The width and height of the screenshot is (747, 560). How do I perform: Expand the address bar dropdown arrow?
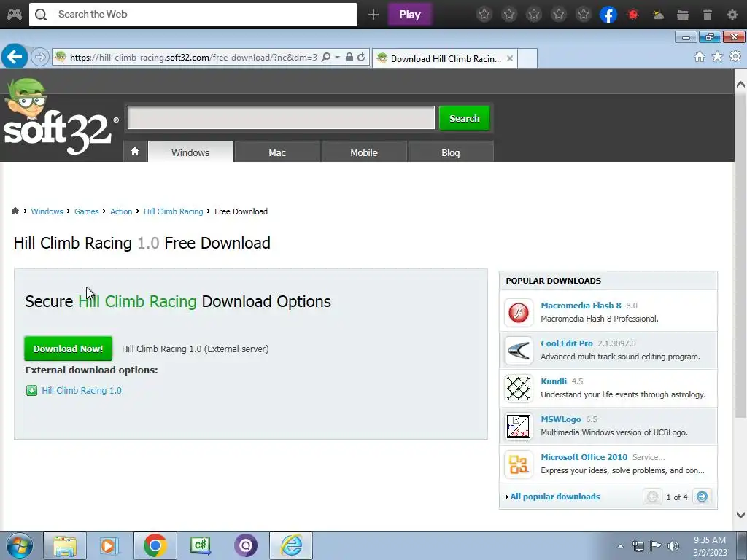coord(337,57)
